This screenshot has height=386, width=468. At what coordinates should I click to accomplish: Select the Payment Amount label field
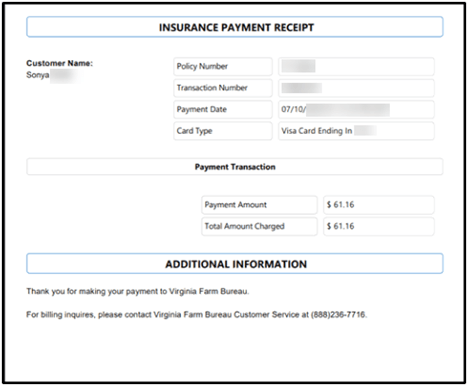[259, 205]
